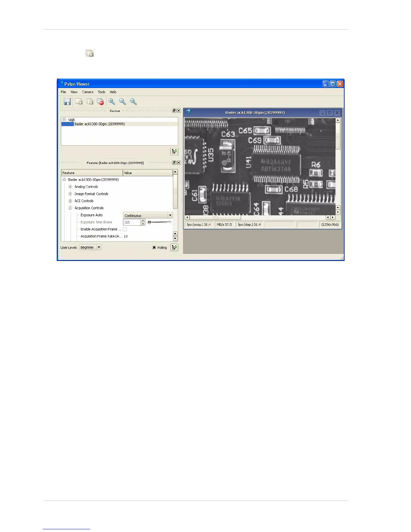Click the fps (disp.) 31.4 status field
Viewport: 411px width, 532px height.
tap(249, 225)
